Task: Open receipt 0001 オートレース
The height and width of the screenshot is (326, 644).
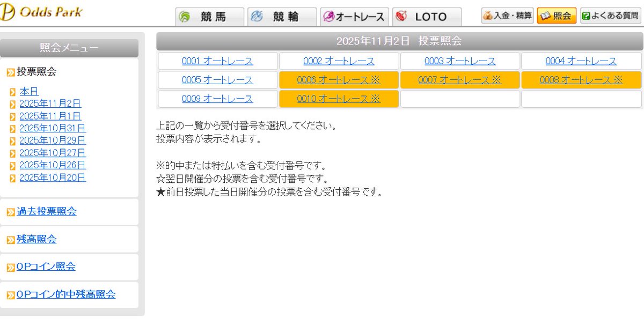Action: [x=217, y=61]
